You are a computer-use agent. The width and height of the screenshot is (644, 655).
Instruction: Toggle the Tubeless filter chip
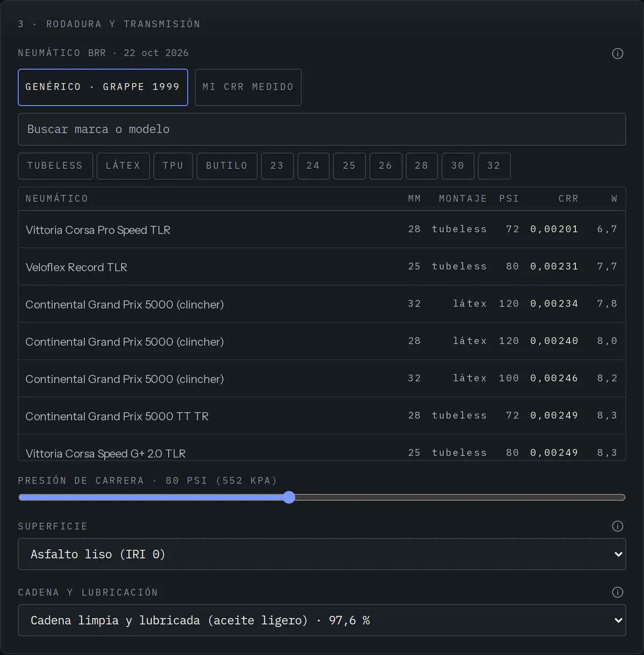55,166
